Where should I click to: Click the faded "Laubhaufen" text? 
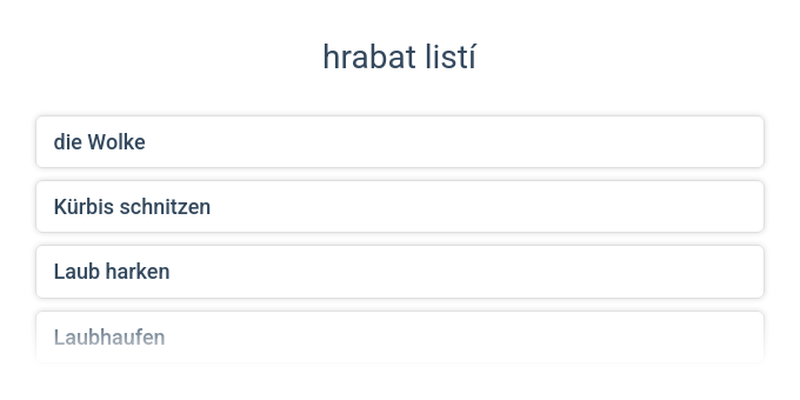click(x=109, y=337)
